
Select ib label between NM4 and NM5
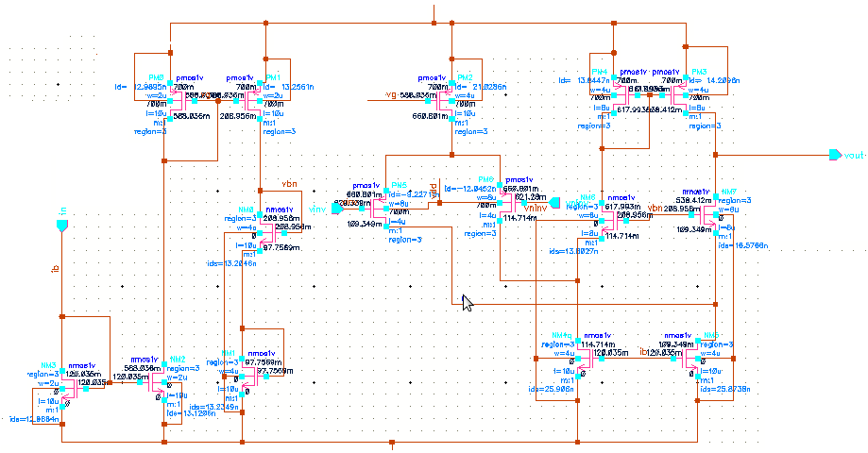643,352
